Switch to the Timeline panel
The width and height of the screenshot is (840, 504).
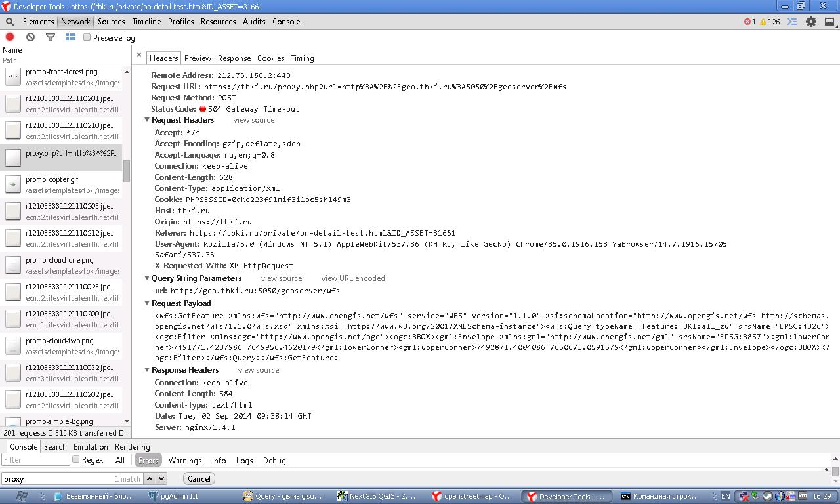pos(146,21)
